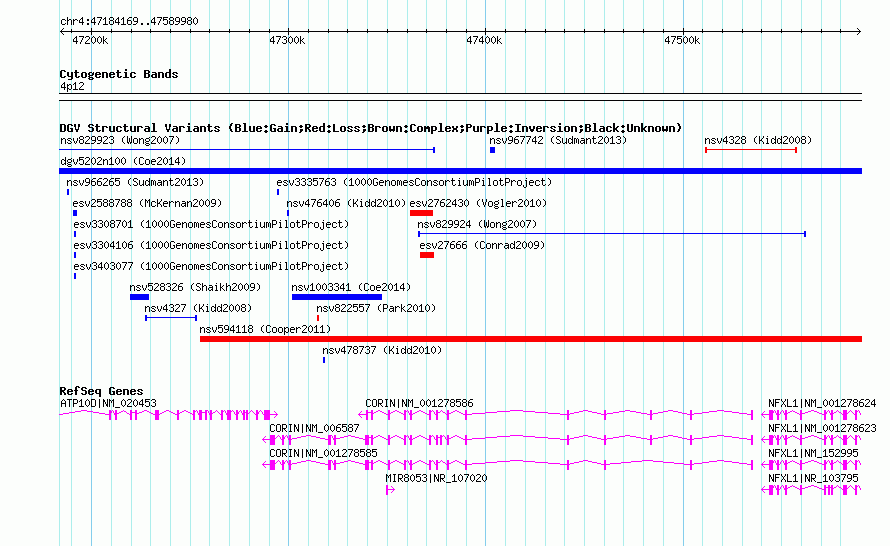Open the esv2588788 (McKernan2009) label
Screen dimensions: 890x546
pyautogui.click(x=147, y=203)
